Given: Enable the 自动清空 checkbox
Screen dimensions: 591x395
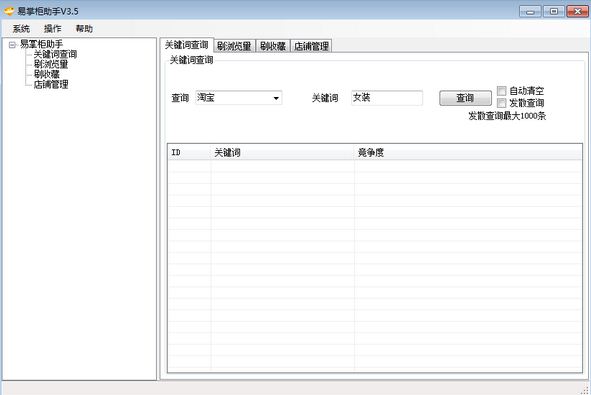Looking at the screenshot, I should pos(501,91).
